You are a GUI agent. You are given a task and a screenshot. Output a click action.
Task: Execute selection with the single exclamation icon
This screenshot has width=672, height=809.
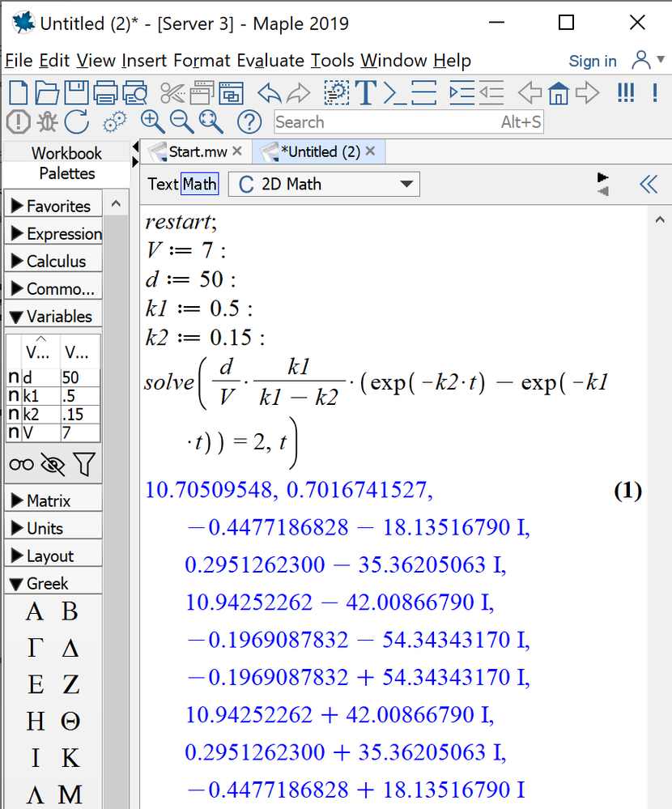pyautogui.click(x=655, y=93)
